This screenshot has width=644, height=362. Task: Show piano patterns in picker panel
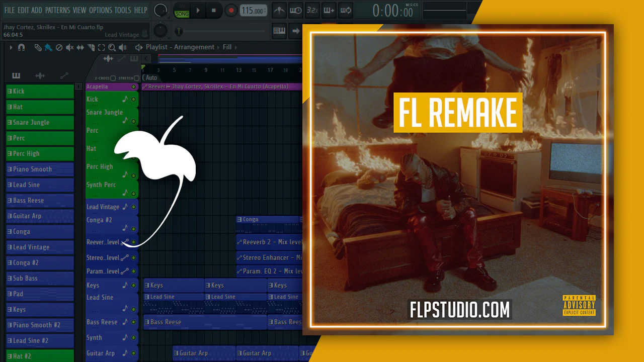[16, 76]
